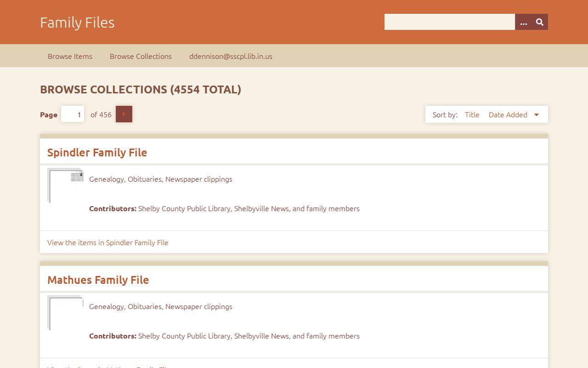
Task: Open the Mathues Family File title
Action: point(98,280)
